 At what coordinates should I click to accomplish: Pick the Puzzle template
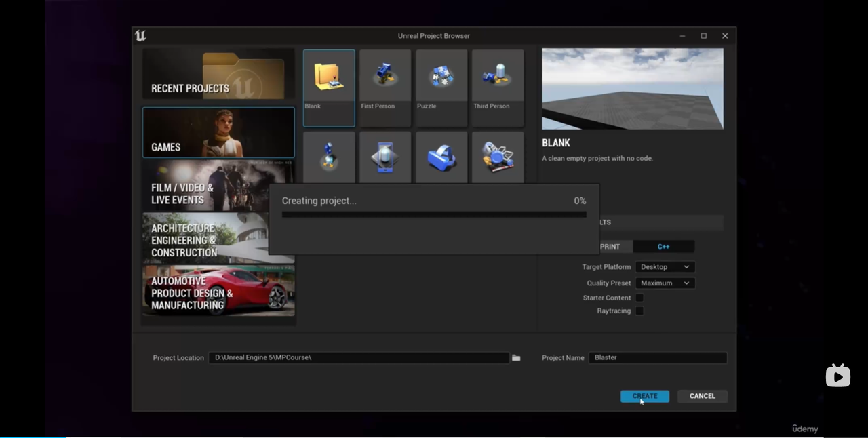point(441,88)
